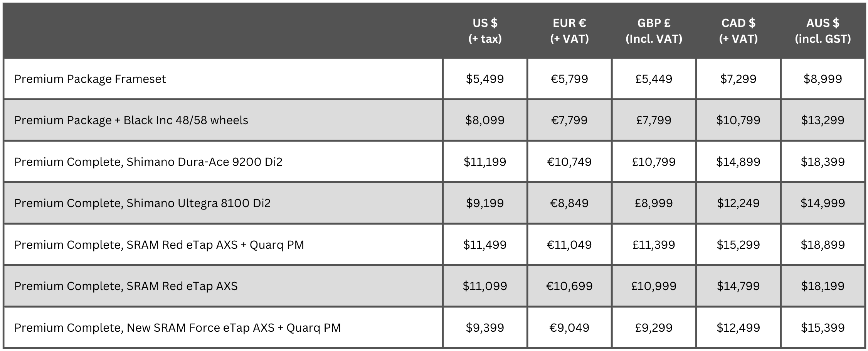Select the $15,299 CAD price cell
Viewport: 868px width, 351px height.
738,245
